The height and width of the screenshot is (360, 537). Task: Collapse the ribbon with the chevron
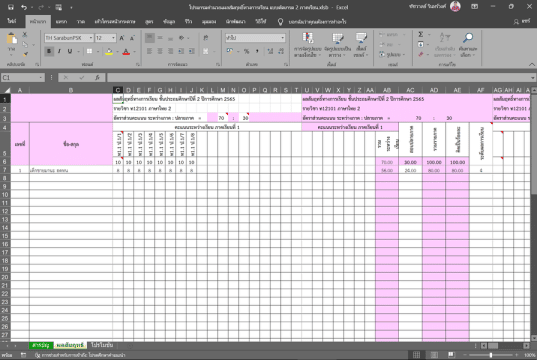[532, 64]
